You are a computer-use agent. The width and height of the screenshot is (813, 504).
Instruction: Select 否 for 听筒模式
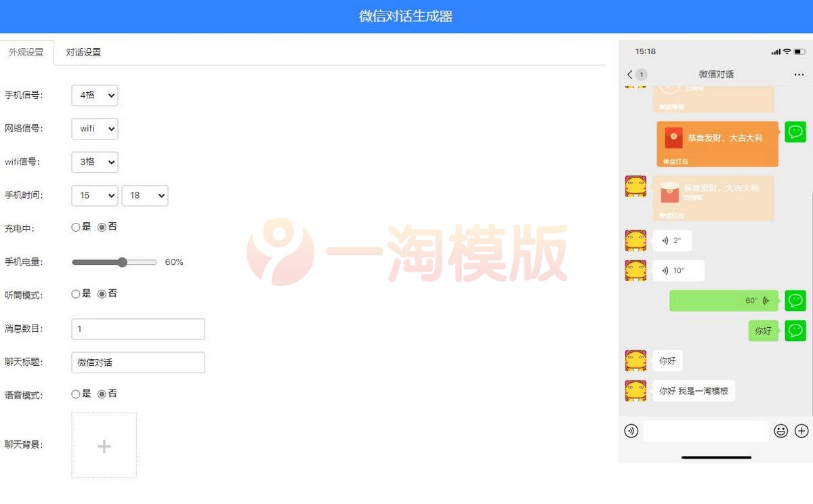[x=102, y=294]
